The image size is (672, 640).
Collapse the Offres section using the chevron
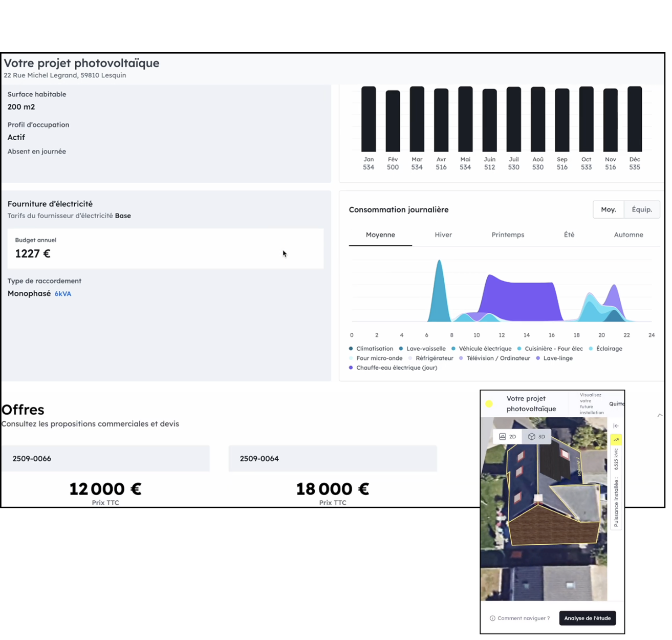(x=660, y=415)
